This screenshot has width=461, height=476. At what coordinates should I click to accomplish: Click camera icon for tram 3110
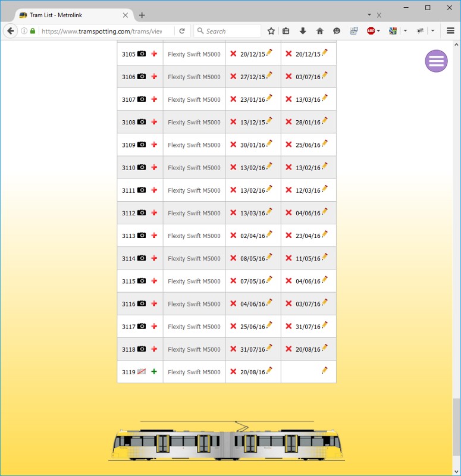coord(142,167)
